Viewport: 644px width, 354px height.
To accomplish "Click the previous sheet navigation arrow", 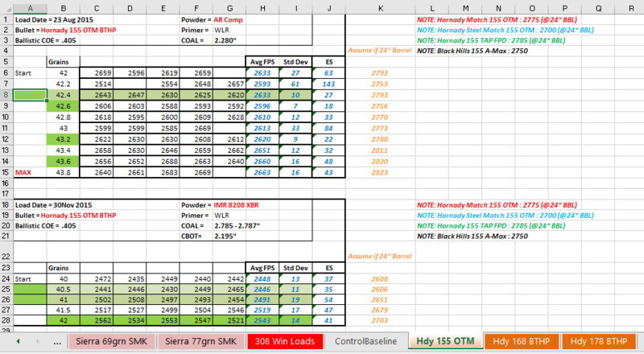I will pos(18,341).
